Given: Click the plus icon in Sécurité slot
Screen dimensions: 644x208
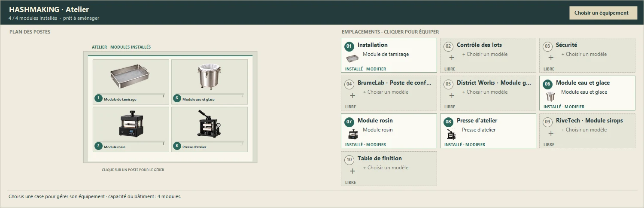Looking at the screenshot, I should [551, 58].
